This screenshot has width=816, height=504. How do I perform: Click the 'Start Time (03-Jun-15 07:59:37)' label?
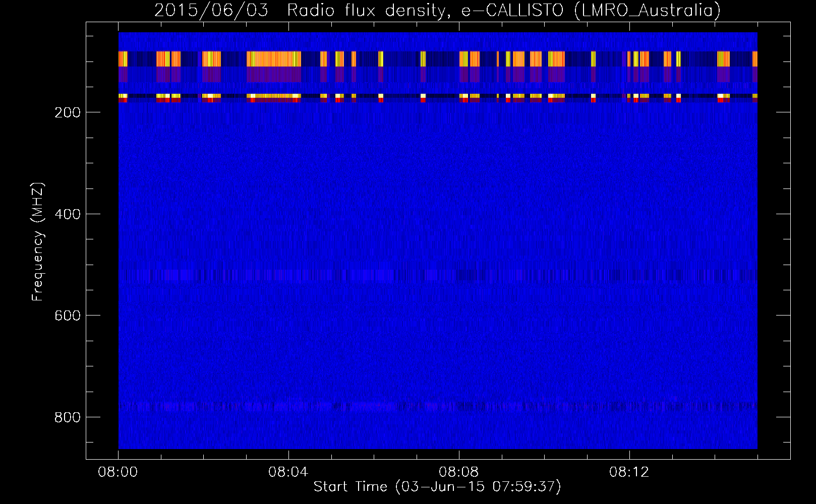(x=437, y=487)
